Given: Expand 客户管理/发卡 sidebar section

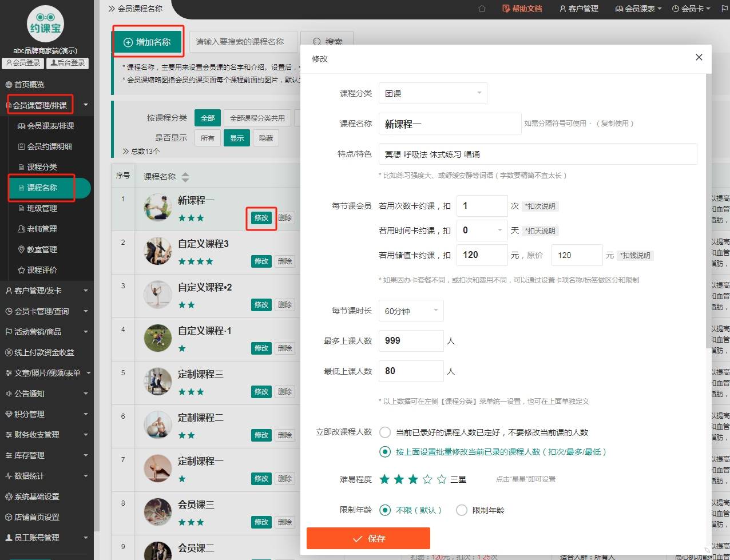Looking at the screenshot, I should (46, 291).
